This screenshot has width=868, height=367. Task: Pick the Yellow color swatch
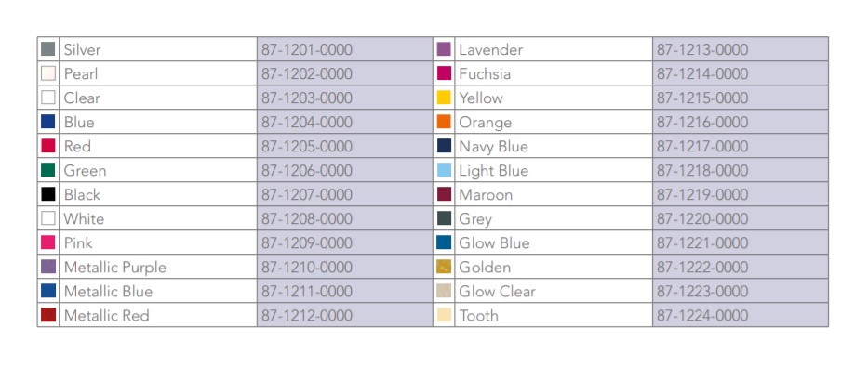tap(444, 98)
